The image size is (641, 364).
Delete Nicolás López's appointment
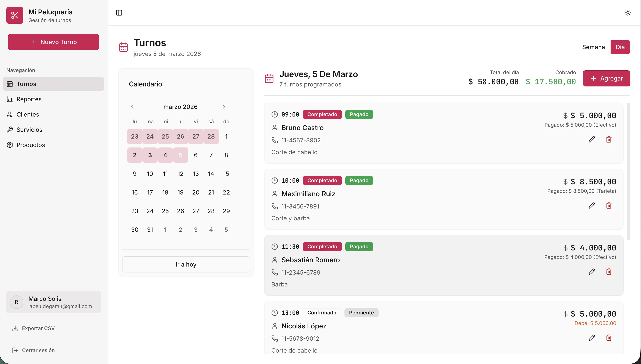tap(609, 338)
